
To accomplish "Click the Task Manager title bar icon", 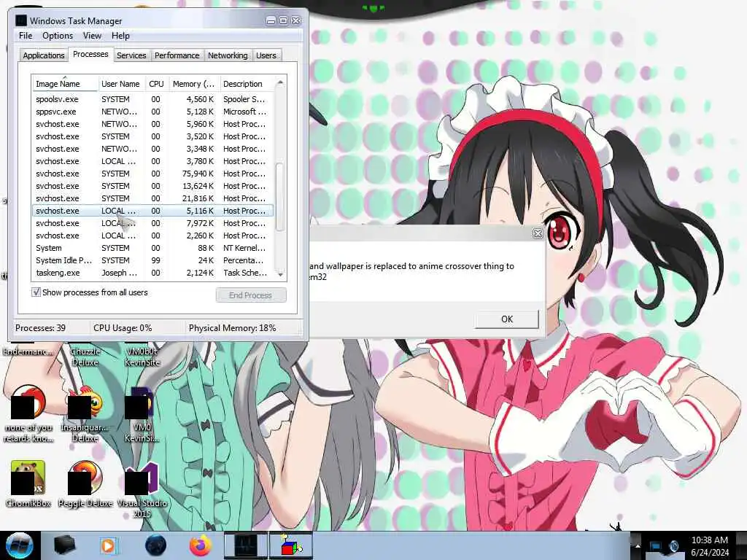I will [x=21, y=20].
